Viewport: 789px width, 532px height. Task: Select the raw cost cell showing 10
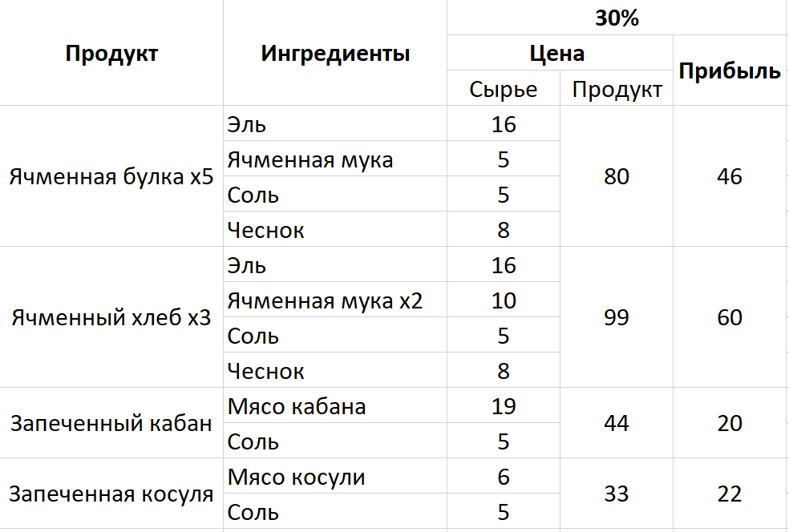(x=503, y=301)
